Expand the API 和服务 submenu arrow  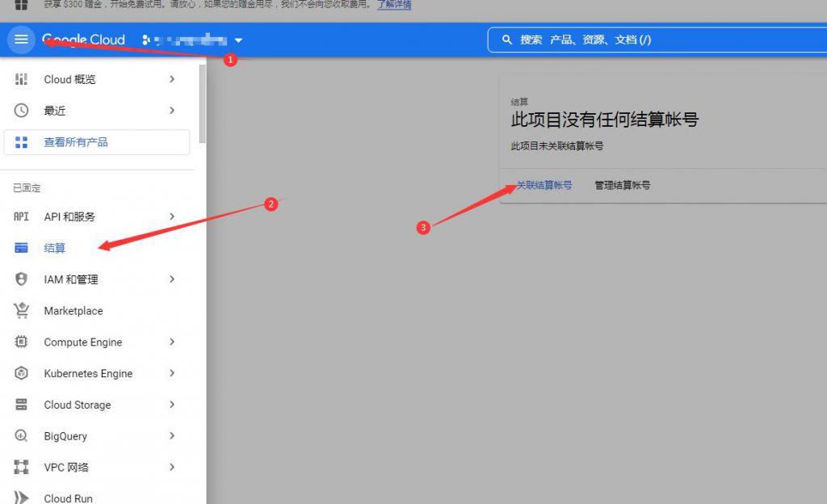tap(172, 216)
